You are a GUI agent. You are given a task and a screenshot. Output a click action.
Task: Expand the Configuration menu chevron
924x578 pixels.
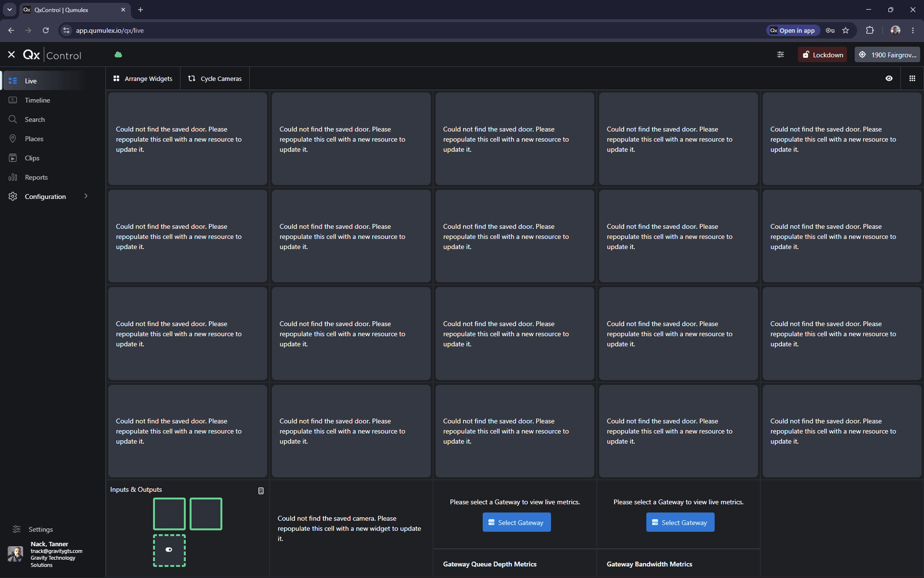click(86, 196)
